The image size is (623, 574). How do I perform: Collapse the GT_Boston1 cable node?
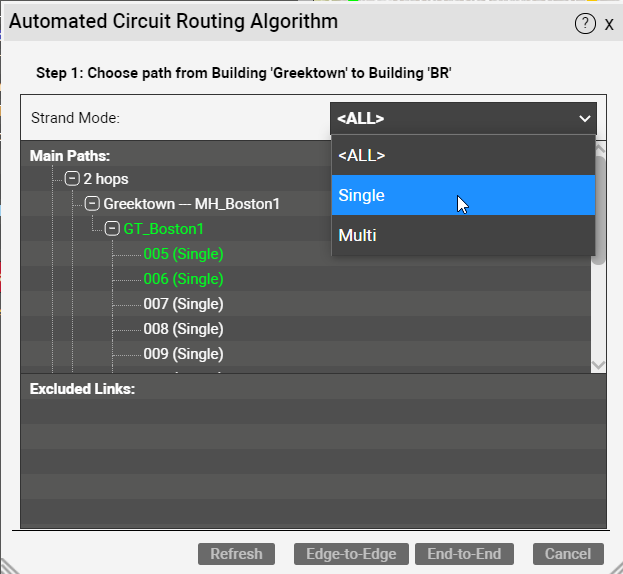[112, 229]
